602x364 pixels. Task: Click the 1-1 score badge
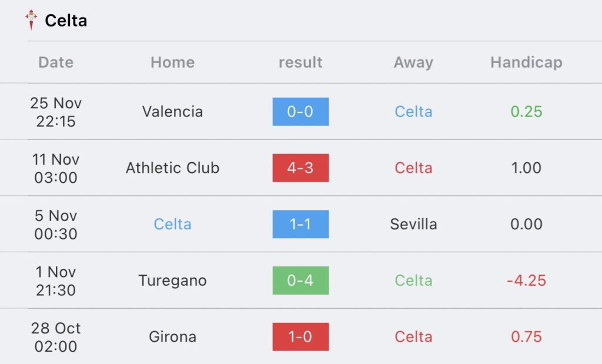pyautogui.click(x=300, y=224)
